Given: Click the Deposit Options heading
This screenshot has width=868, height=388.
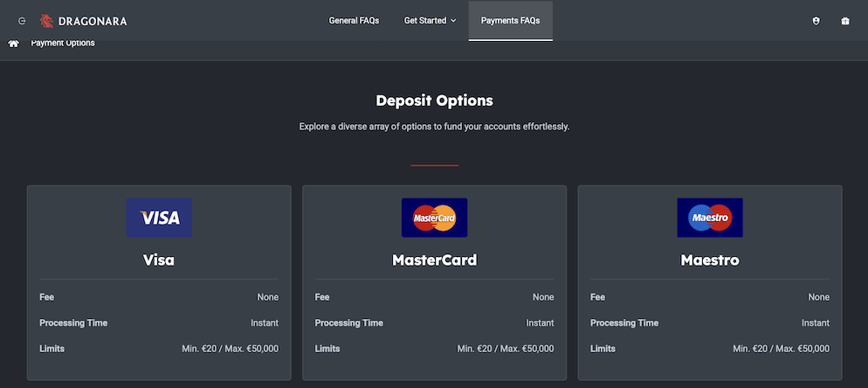Looking at the screenshot, I should [x=434, y=100].
